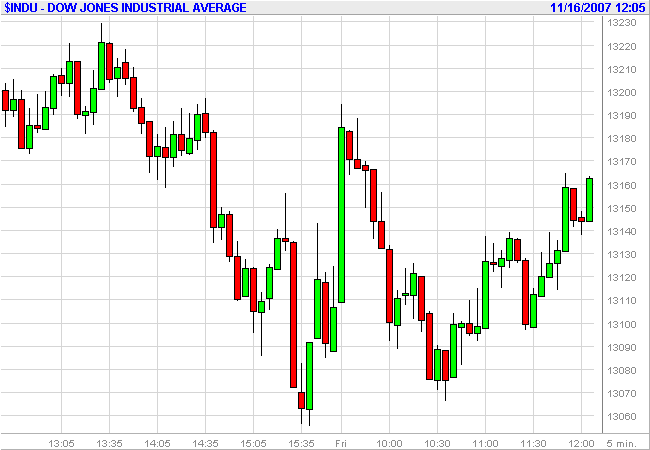
Task: Select the 13080 price label
Action: point(621,370)
